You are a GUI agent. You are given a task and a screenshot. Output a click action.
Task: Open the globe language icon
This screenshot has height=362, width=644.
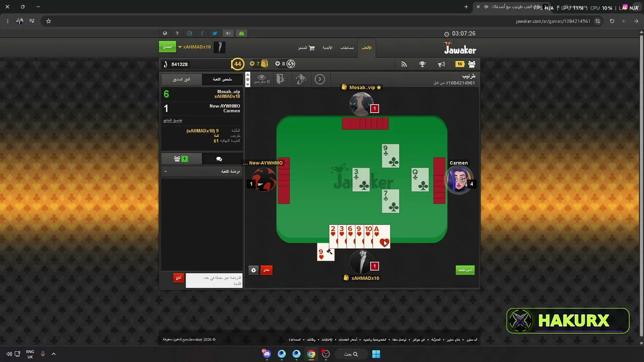coord(165,34)
